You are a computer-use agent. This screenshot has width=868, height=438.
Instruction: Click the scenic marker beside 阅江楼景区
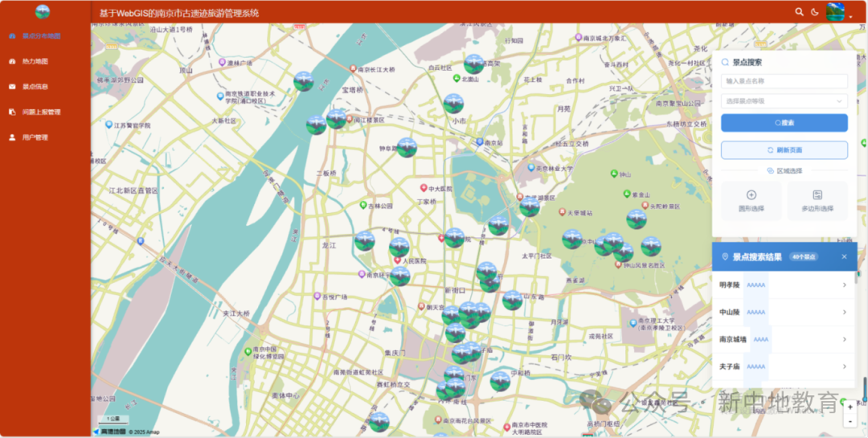(x=336, y=119)
